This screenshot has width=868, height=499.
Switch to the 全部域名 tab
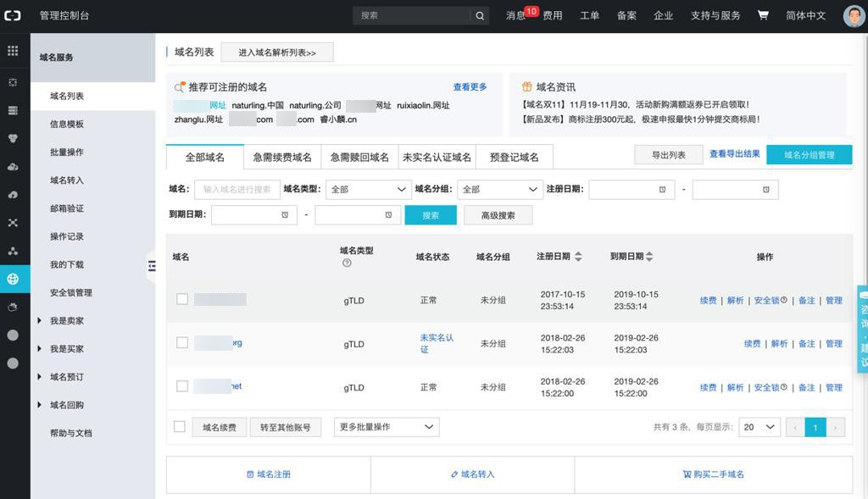tap(205, 157)
